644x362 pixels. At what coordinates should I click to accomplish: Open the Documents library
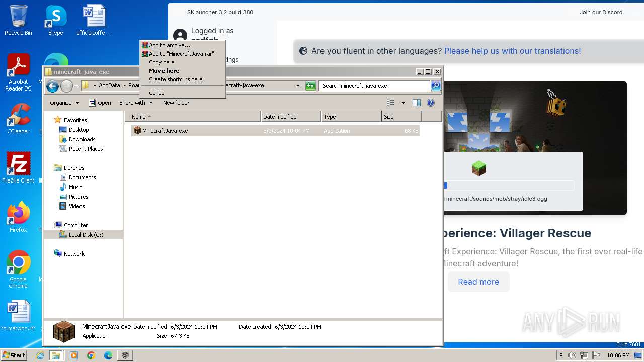82,177
